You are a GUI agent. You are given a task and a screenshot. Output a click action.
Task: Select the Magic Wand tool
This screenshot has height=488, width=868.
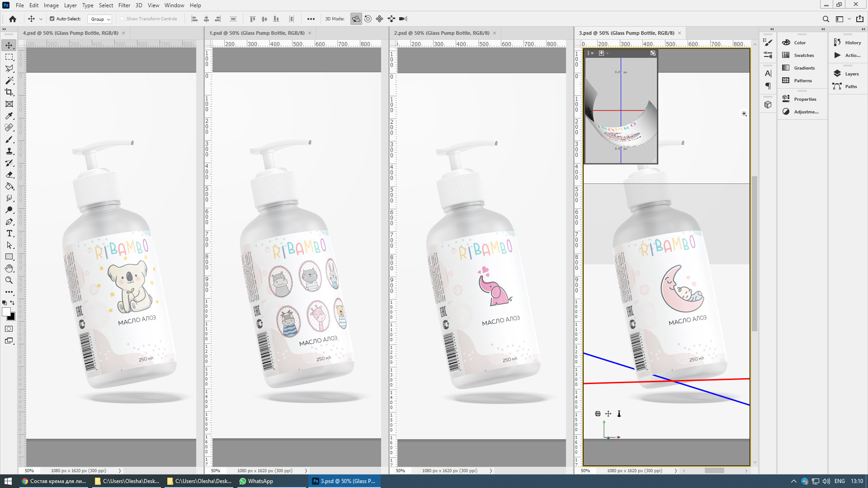(x=9, y=80)
